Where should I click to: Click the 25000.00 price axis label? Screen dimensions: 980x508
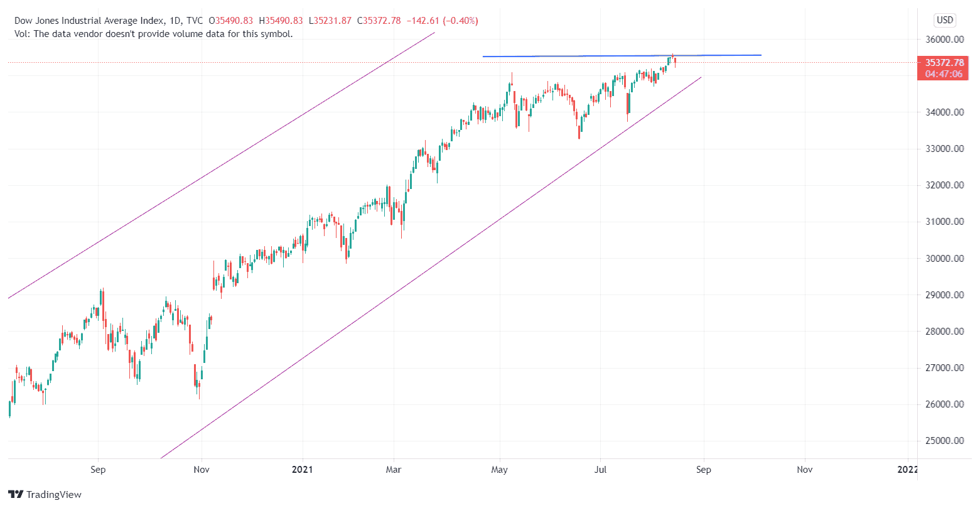click(945, 440)
